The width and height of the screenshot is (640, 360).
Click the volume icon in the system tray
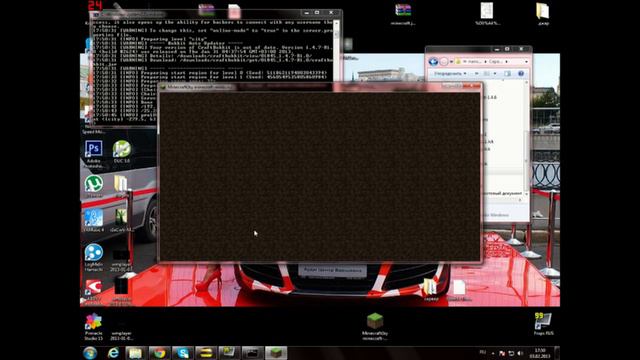tap(520, 353)
